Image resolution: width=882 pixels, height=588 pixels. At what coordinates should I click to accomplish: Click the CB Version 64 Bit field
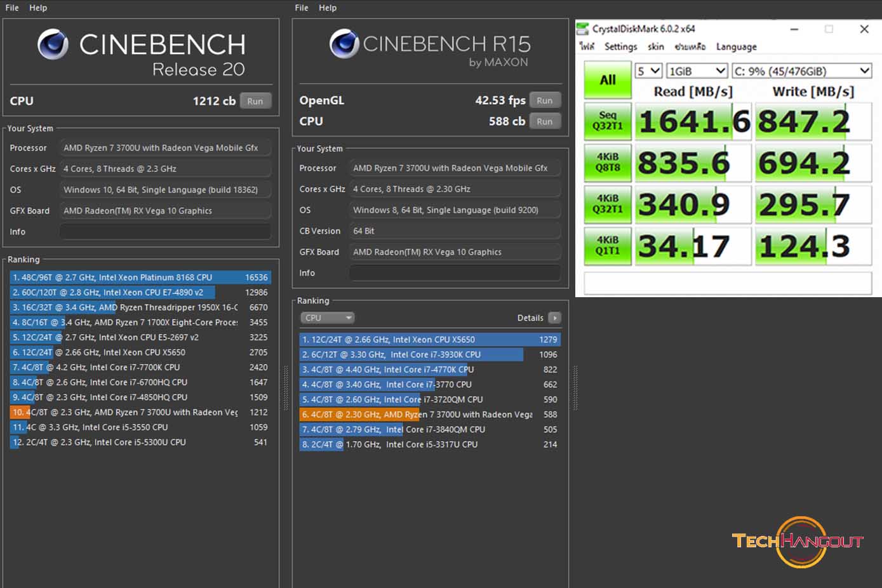click(455, 231)
